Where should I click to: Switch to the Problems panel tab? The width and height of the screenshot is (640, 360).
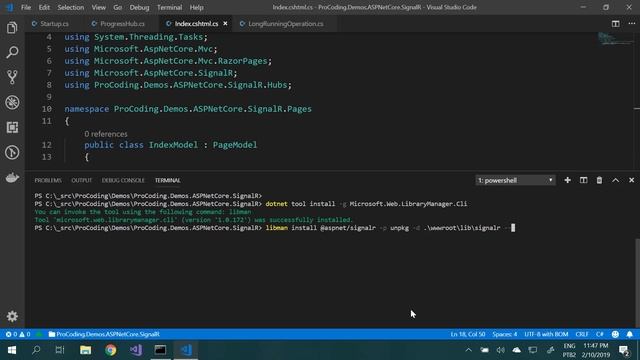point(48,180)
